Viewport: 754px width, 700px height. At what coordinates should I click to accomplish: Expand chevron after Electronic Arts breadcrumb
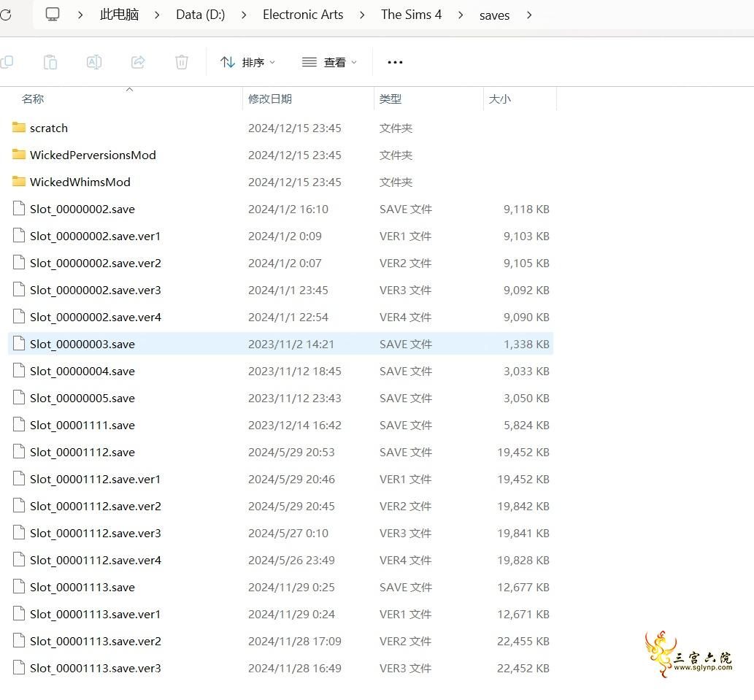click(x=362, y=15)
